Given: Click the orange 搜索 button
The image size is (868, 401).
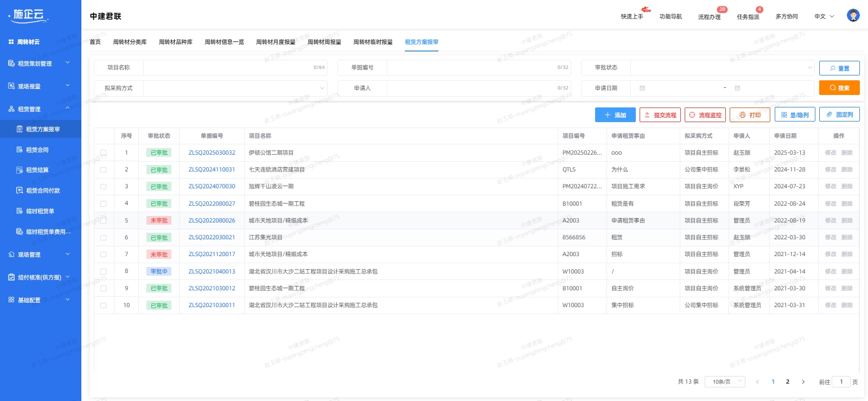Looking at the screenshot, I should [x=839, y=88].
